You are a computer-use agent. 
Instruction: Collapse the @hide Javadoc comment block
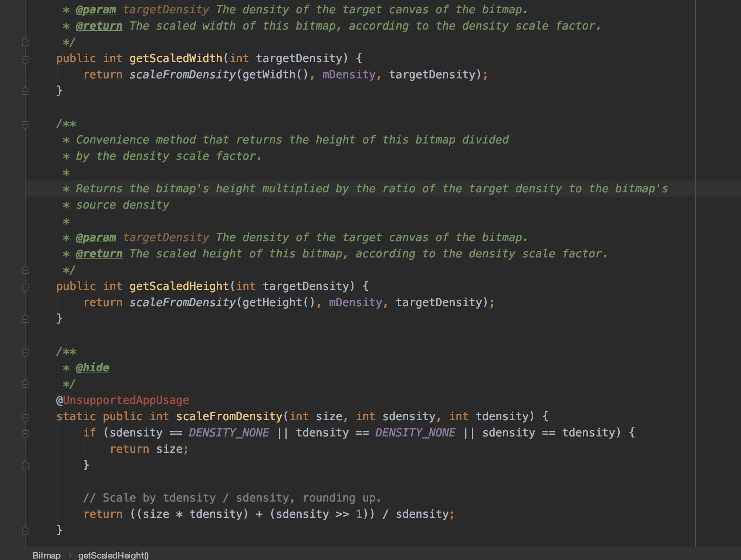click(25, 352)
